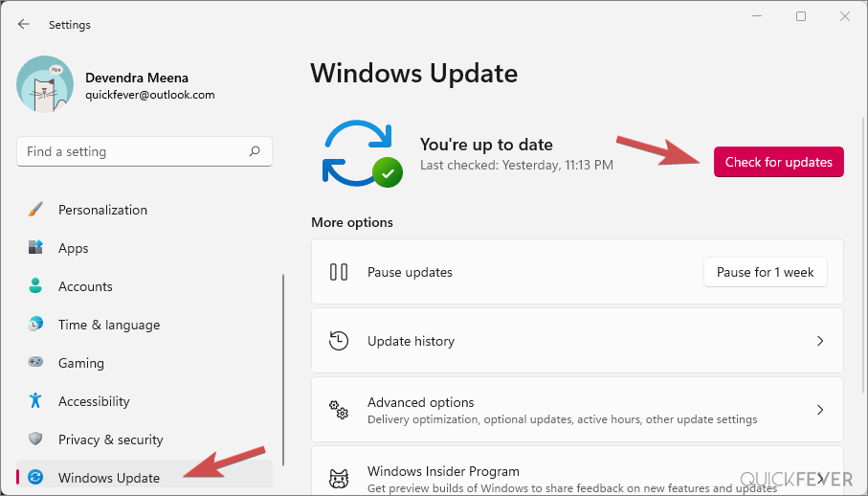Click the Apps icon in sidebar
Image resolution: width=868 pixels, height=496 pixels.
(35, 248)
